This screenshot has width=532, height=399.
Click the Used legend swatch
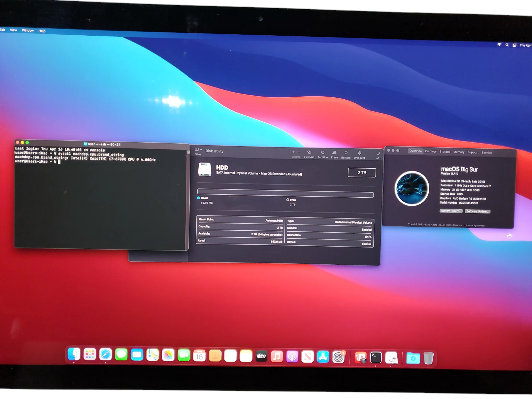coord(198,198)
